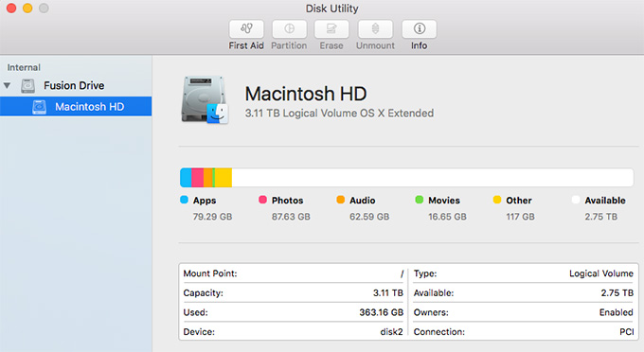
Task: Click the pink Photos storage bar segment
Action: [198, 178]
